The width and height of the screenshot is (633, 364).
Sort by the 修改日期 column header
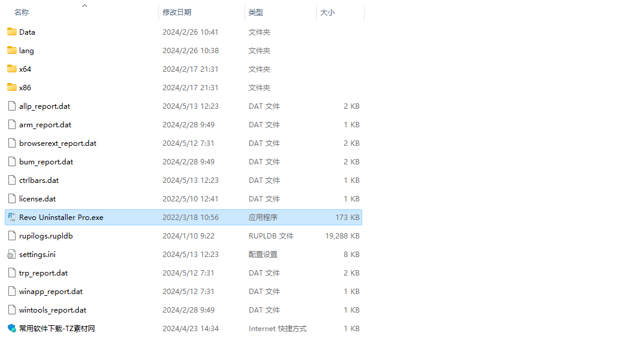tap(177, 12)
